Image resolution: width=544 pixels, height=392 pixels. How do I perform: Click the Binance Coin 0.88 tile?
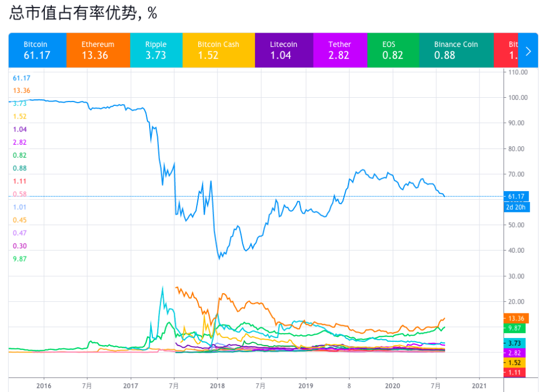[456, 50]
